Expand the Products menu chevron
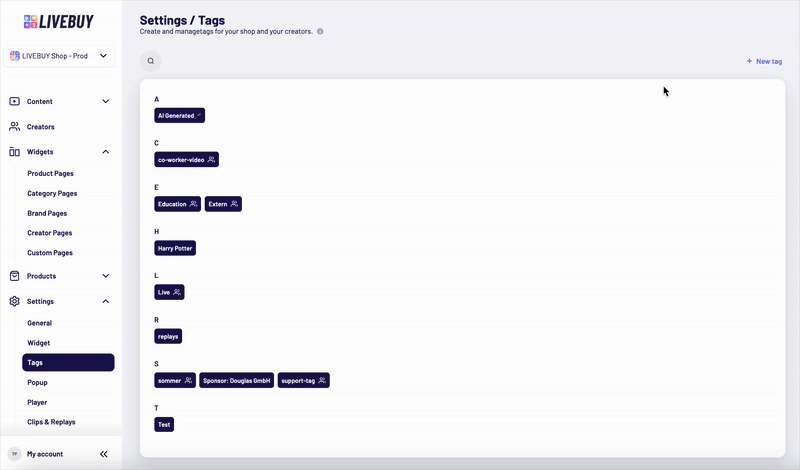 point(106,276)
